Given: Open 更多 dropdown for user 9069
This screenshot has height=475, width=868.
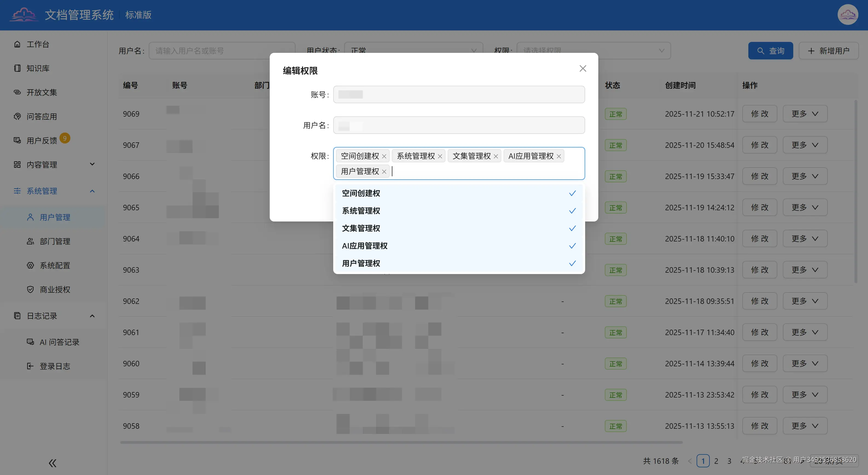Looking at the screenshot, I should coord(805,114).
